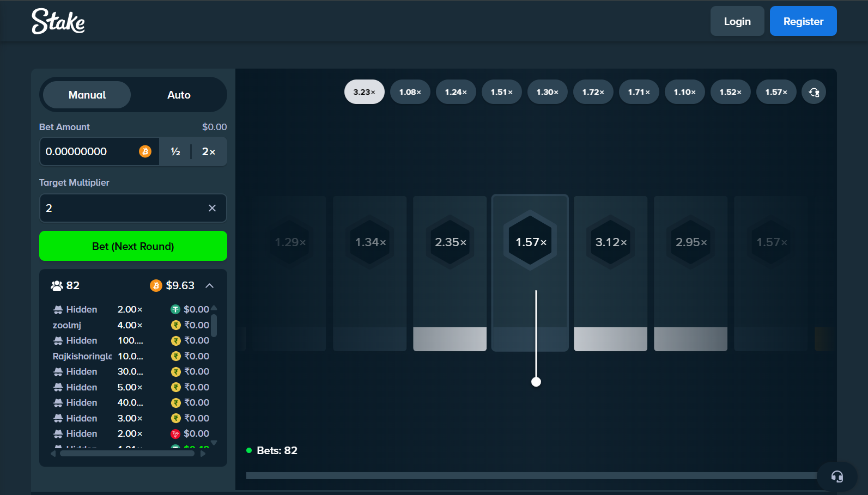This screenshot has height=495, width=868.
Task: Switch to Auto betting mode
Action: [x=179, y=95]
